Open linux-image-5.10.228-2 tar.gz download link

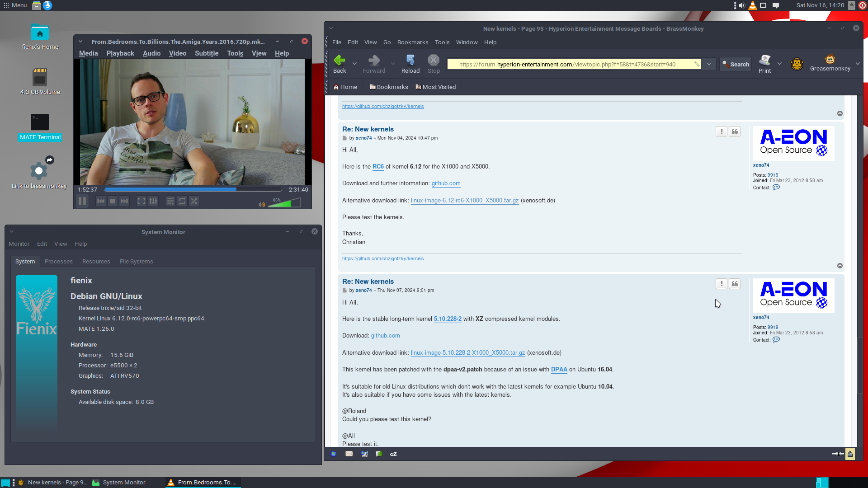point(468,353)
